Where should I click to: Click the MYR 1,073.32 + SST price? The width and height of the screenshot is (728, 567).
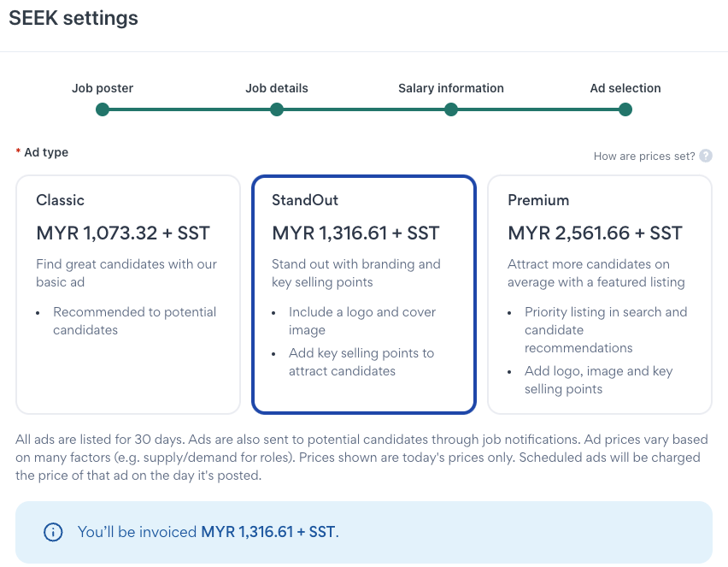(x=123, y=233)
